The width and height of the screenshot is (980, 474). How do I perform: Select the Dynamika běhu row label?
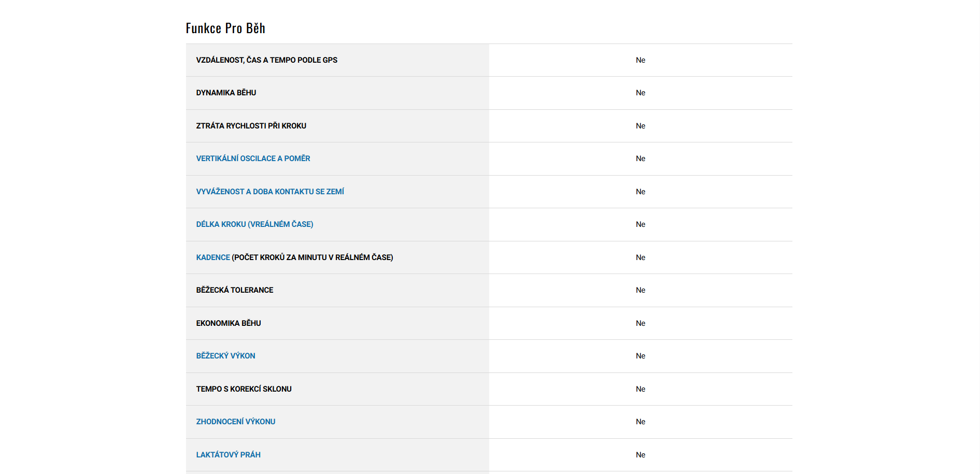[226, 93]
